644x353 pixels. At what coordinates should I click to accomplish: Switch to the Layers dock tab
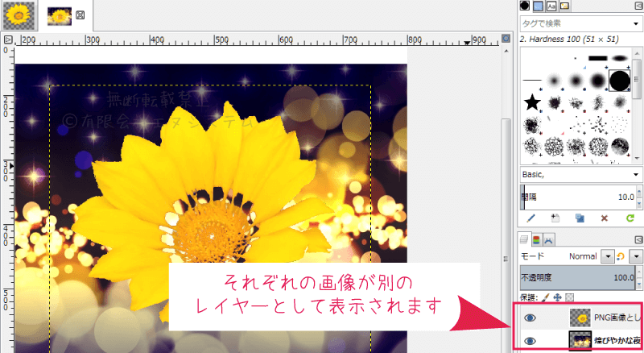tap(524, 239)
